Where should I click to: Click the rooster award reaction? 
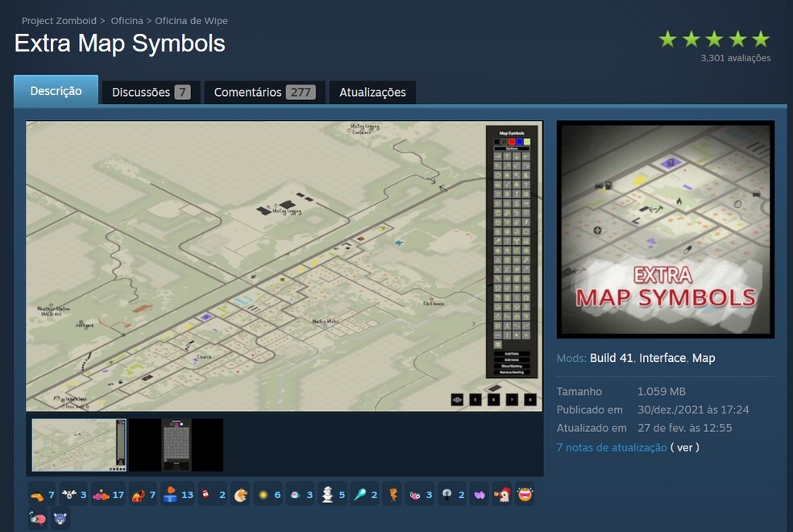(x=502, y=495)
